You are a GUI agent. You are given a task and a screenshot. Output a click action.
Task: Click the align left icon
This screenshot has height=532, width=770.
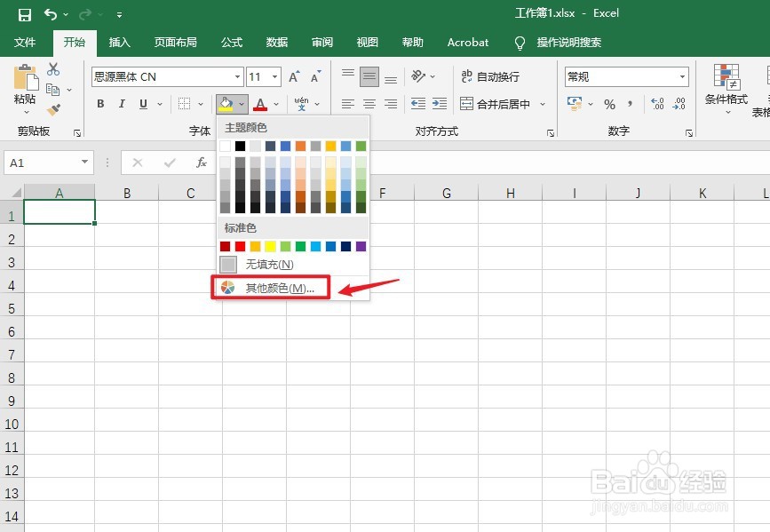[x=348, y=104]
